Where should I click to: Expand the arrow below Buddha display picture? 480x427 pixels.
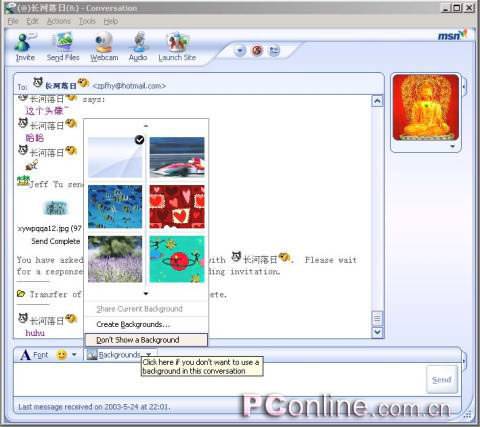pyautogui.click(x=452, y=146)
